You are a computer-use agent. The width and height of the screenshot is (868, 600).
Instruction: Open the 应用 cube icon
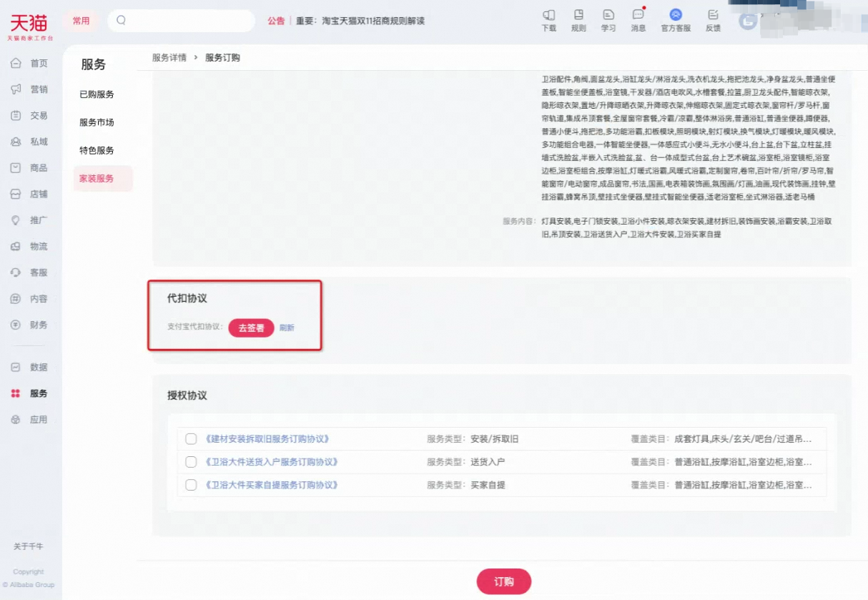tap(16, 420)
